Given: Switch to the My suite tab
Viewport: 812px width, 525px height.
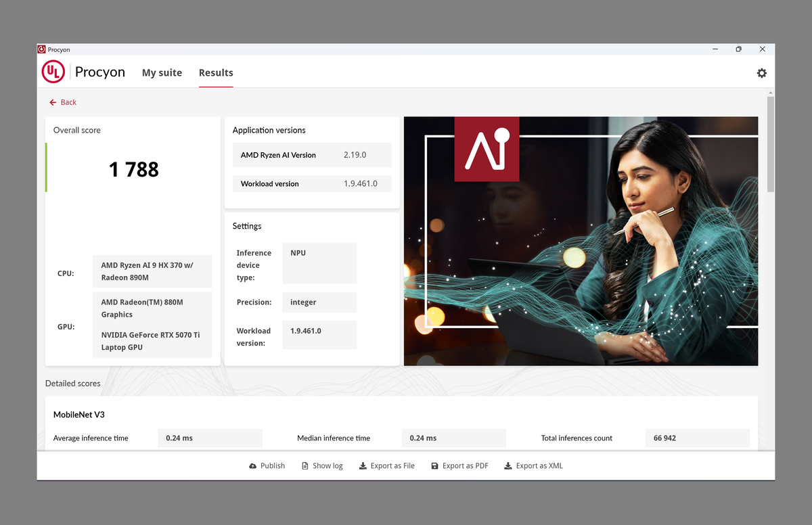Looking at the screenshot, I should coord(162,73).
